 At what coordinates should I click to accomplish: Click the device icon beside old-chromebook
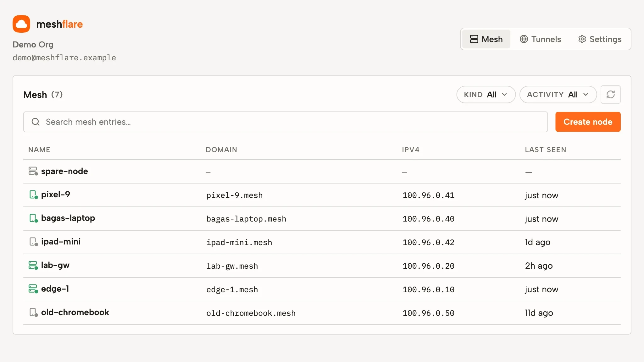coord(33,313)
